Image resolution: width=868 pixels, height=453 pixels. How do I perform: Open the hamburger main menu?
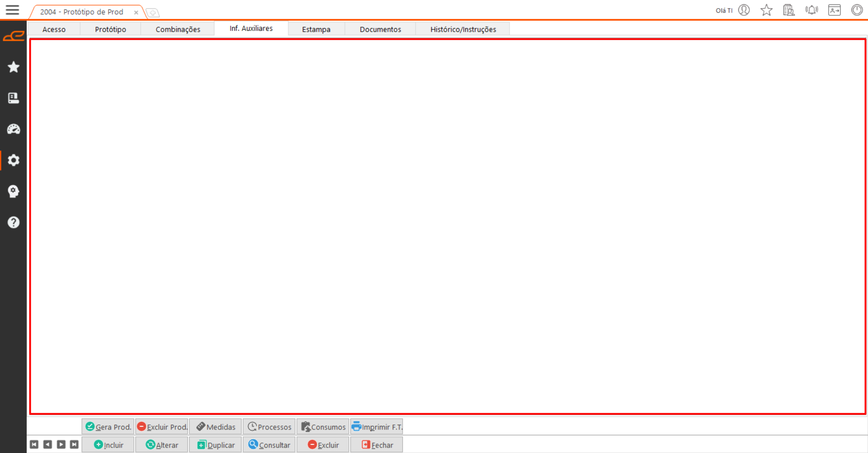click(x=12, y=10)
